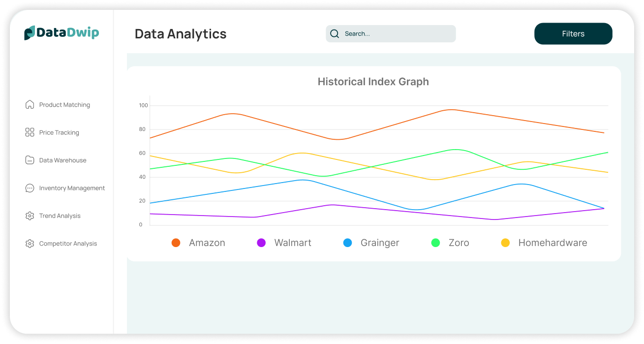Image resolution: width=644 pixels, height=344 pixels.
Task: Click the 0 y-axis label
Action: coord(141,224)
